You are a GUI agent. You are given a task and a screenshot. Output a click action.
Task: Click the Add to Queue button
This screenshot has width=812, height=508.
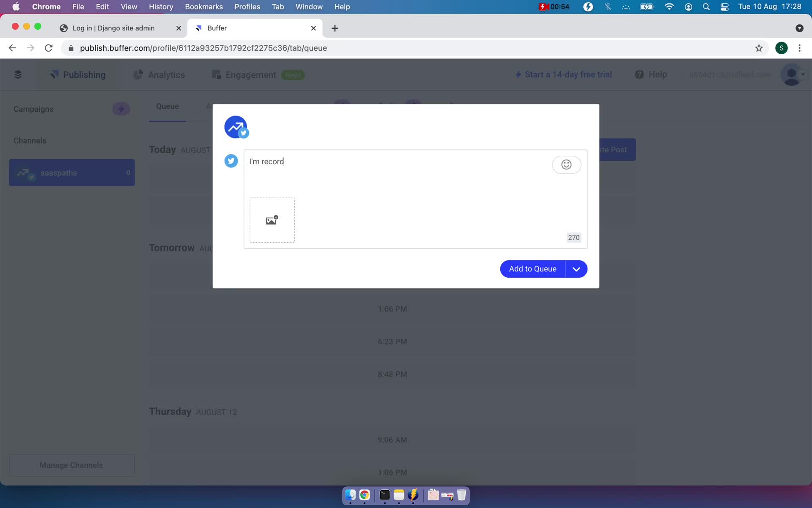[532, 268]
